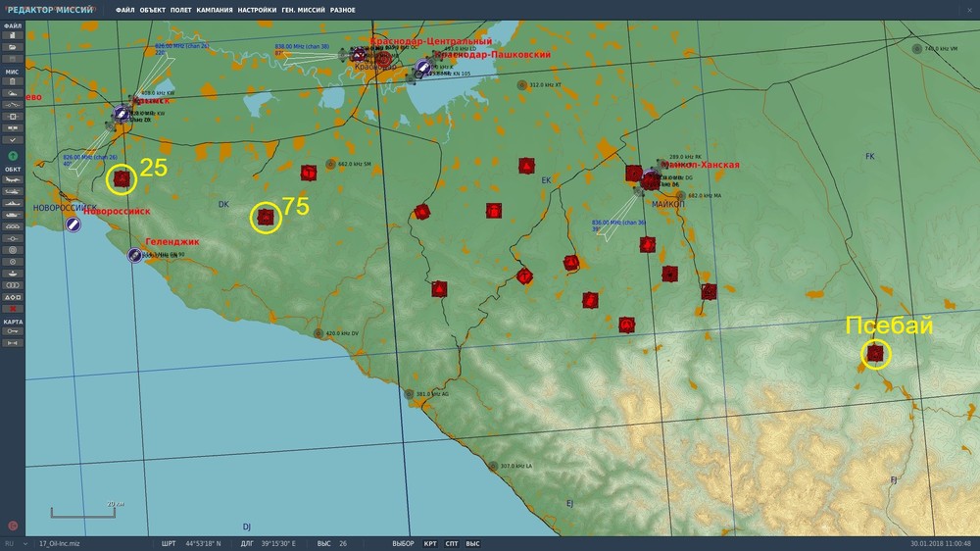The width and height of the screenshot is (980, 551).
Task: Toggle the ВЫС altitude mode button
Action: (x=472, y=543)
